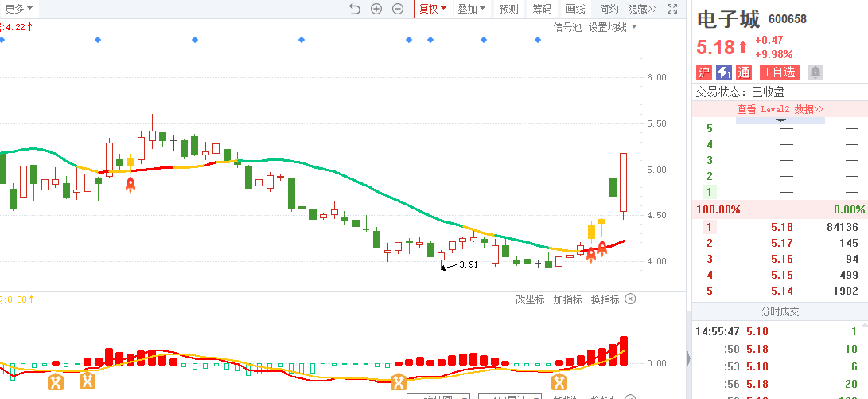Click the large current price 5.18
Image resolution: width=868 pixels, height=399 pixels.
tap(715, 47)
